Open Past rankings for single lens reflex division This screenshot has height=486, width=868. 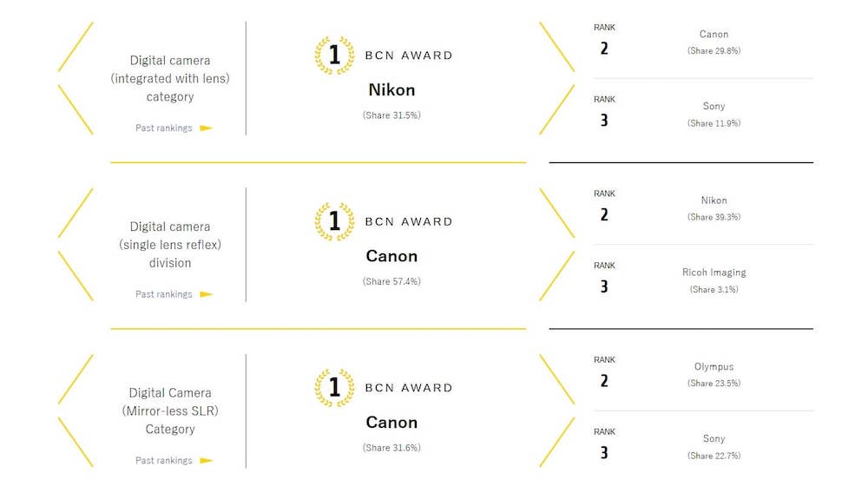(x=164, y=294)
